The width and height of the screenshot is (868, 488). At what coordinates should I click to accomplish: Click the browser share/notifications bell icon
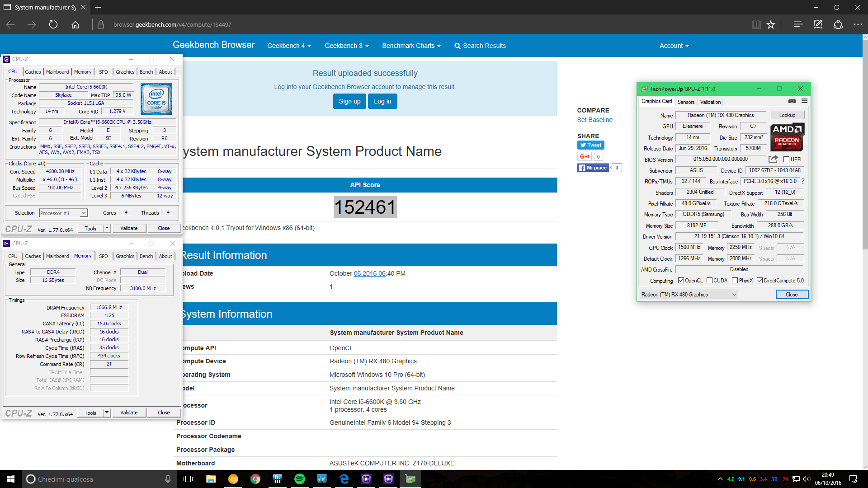point(838,24)
